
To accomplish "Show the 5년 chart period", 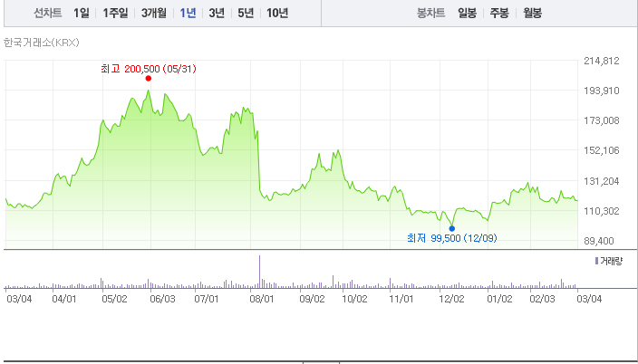I will point(246,13).
